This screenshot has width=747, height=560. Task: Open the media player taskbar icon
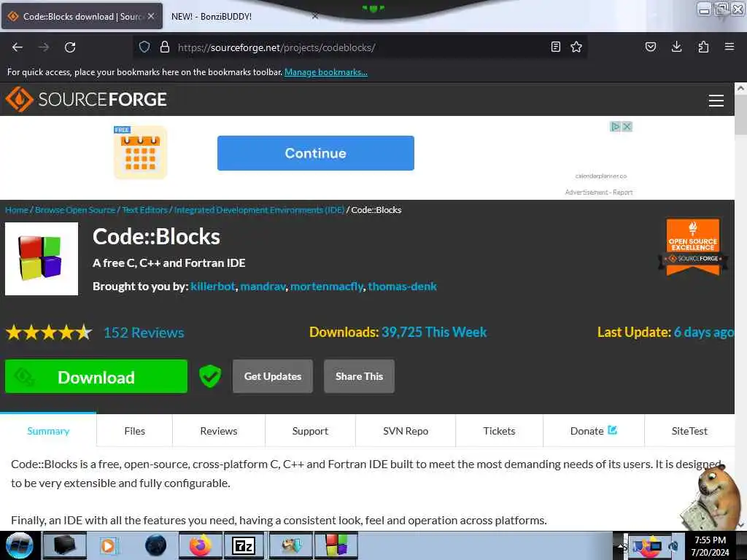(109, 545)
